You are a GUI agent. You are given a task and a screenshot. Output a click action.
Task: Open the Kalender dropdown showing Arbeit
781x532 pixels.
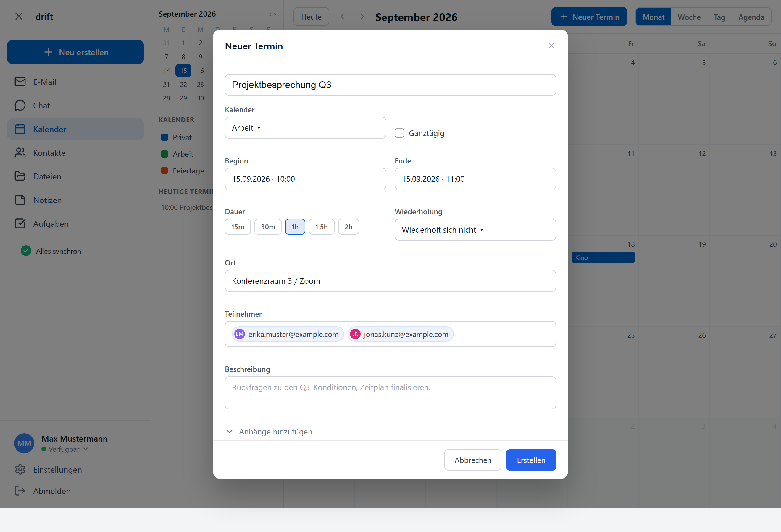pyautogui.click(x=306, y=128)
